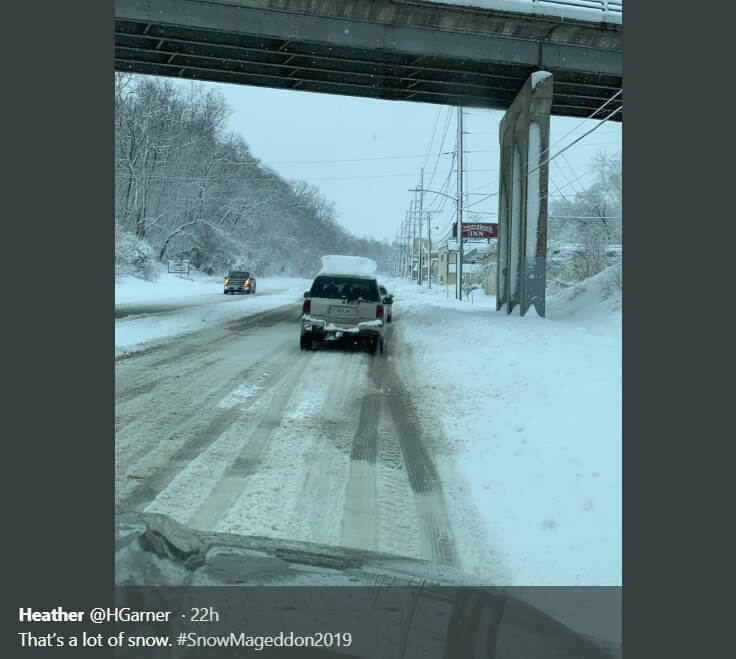Open the #SnowMageddon2019 hashtag
The height and width of the screenshot is (659, 736).
point(264,639)
